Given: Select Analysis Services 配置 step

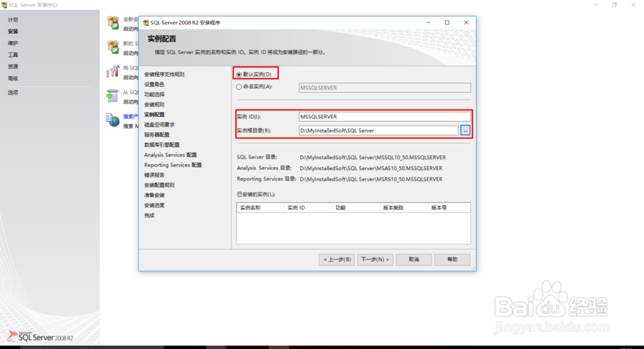Looking at the screenshot, I should 171,155.
